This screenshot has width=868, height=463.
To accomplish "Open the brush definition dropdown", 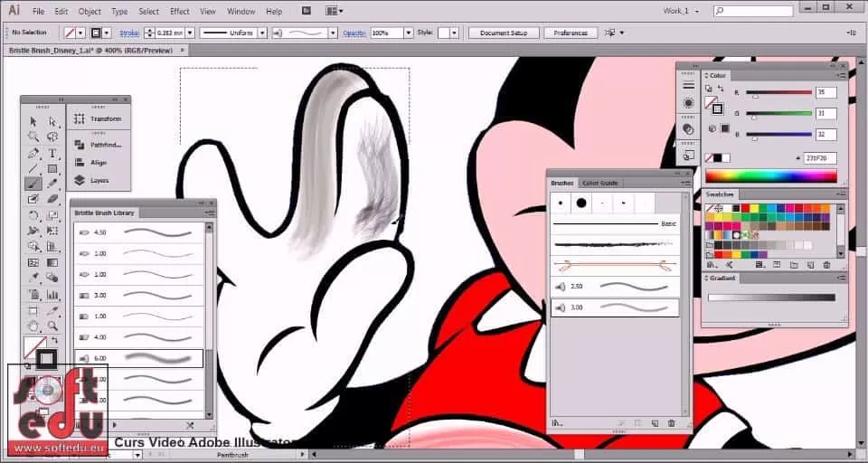I will coord(333,33).
